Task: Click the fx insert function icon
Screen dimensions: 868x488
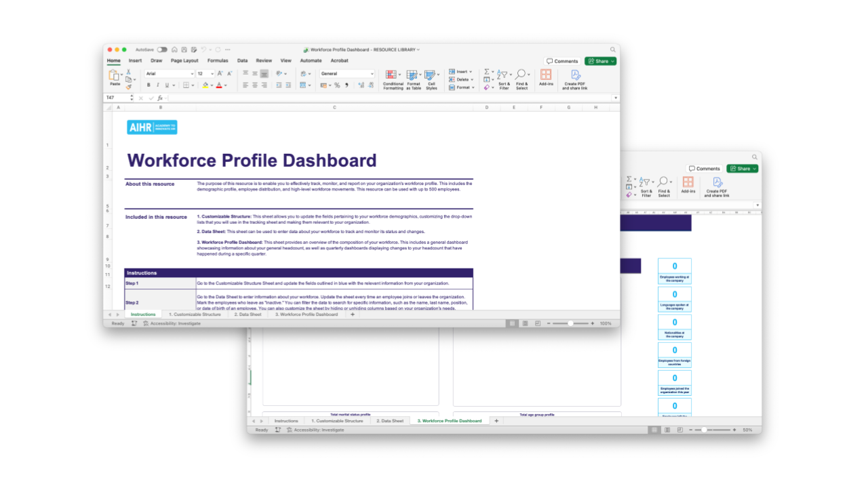Action: click(x=160, y=98)
